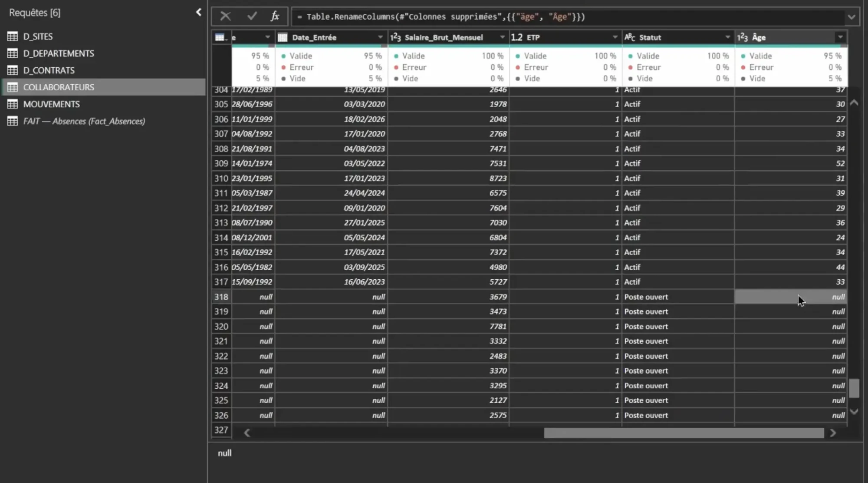Click the Valide 95 % quality indicator of Âge
Image resolution: width=868 pixels, height=483 pixels.
tap(791, 56)
